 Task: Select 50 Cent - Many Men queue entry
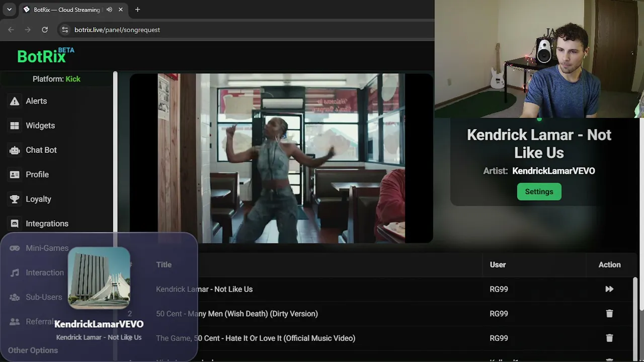tap(237, 314)
